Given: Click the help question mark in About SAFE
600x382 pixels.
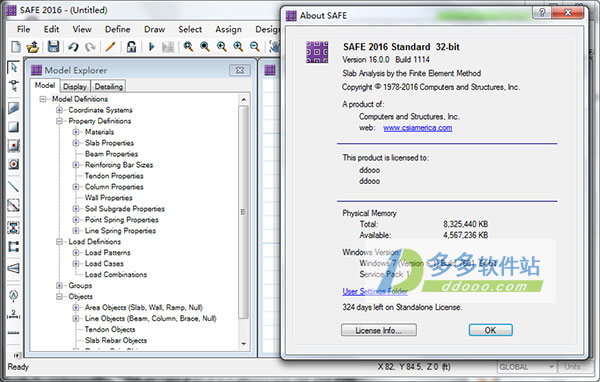Looking at the screenshot, I should (542, 12).
